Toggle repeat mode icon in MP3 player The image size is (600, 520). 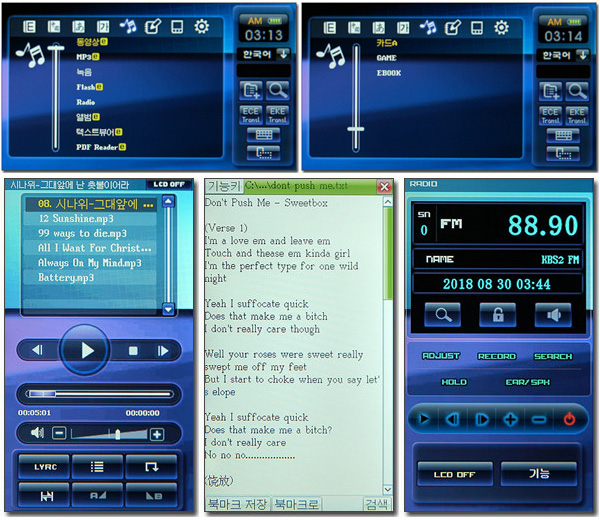click(152, 466)
